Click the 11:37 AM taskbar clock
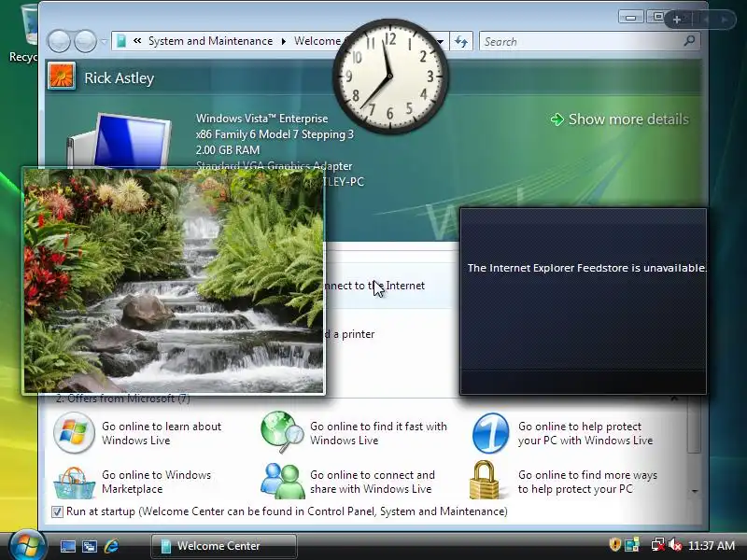This screenshot has height=560, width=747. 712,545
